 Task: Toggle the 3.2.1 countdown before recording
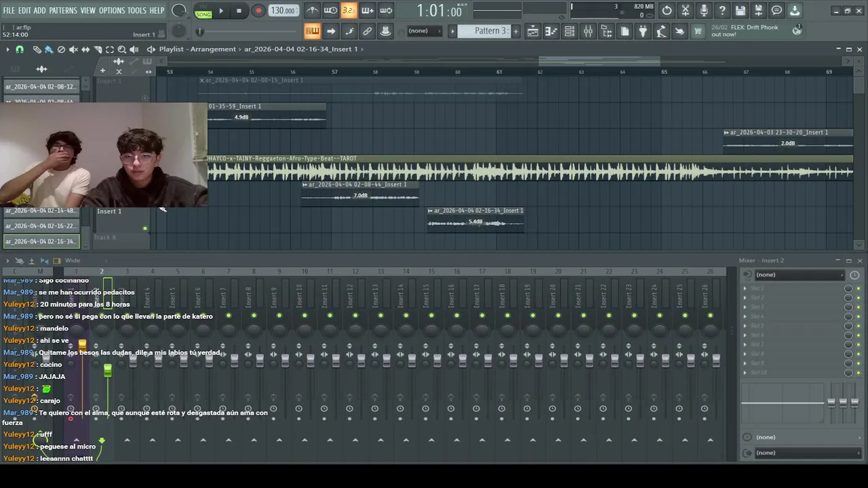[349, 10]
